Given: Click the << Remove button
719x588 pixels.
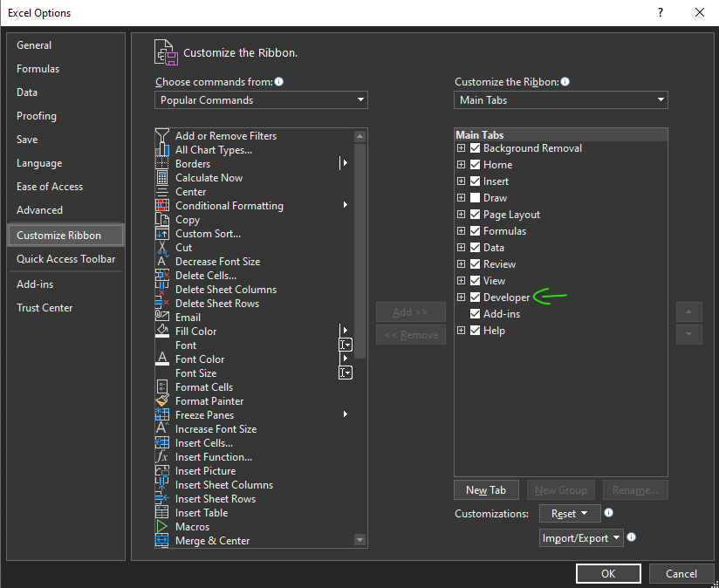Looking at the screenshot, I should click(x=410, y=335).
